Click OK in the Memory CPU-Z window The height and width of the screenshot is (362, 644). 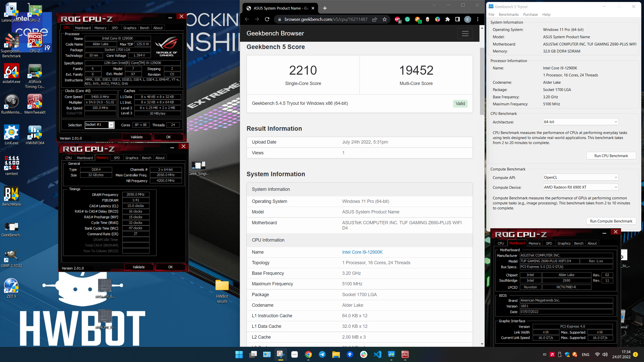pyautogui.click(x=170, y=267)
